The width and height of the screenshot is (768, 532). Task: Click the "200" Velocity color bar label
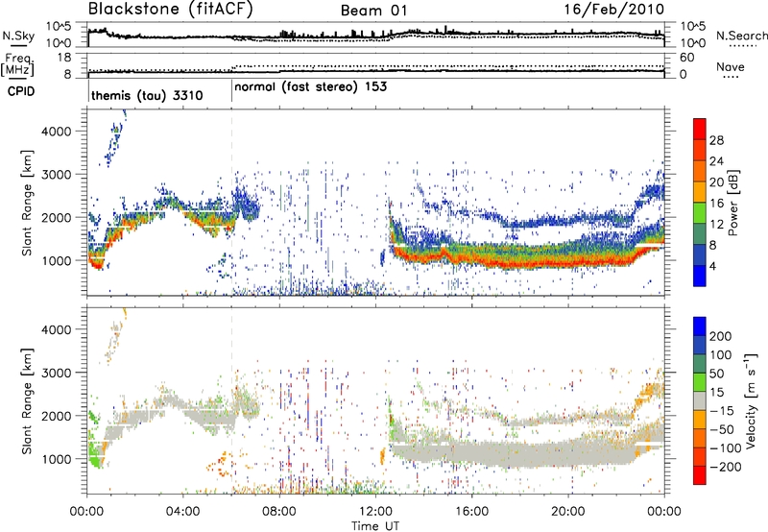click(x=721, y=336)
